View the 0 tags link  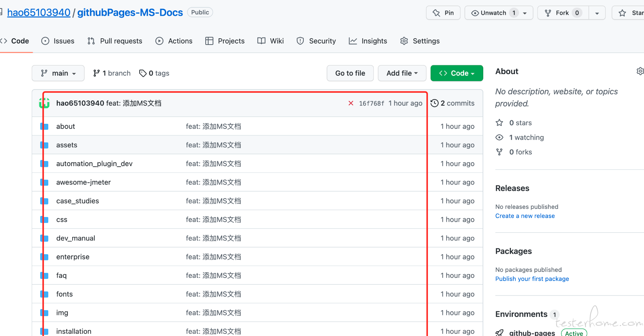tap(154, 73)
